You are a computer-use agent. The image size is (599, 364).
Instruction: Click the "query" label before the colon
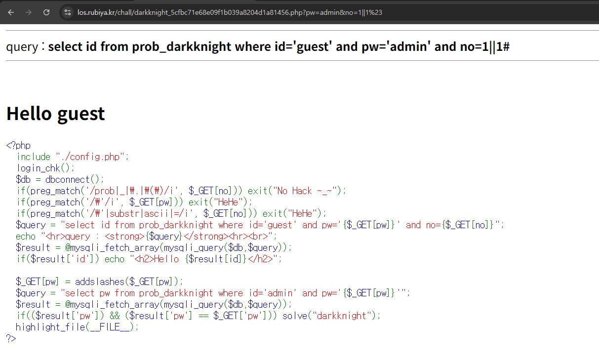pyautogui.click(x=22, y=47)
